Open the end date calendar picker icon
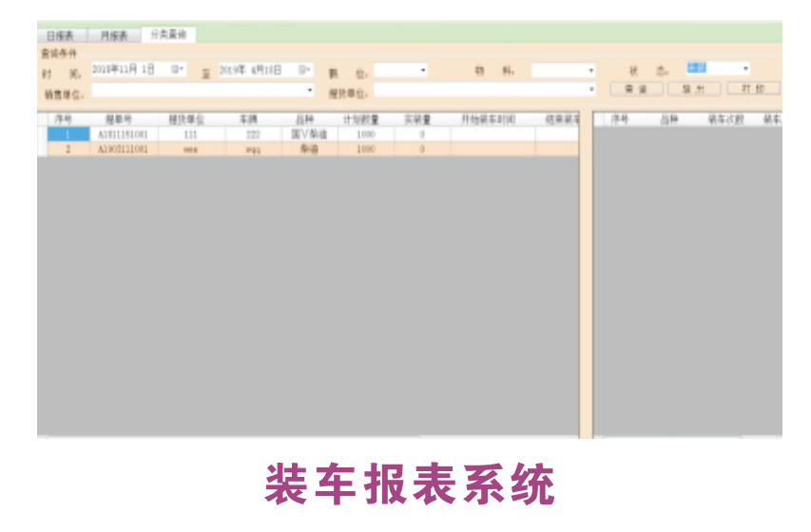 pyautogui.click(x=304, y=69)
